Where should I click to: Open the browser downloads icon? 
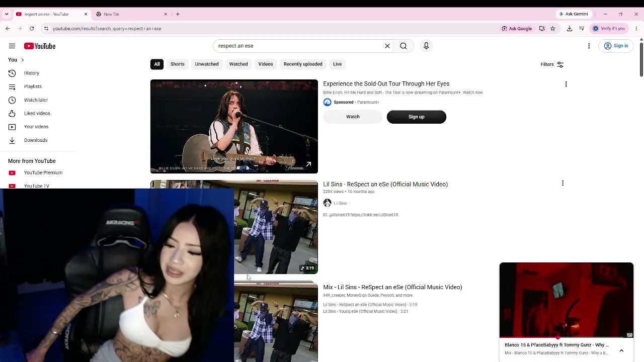tap(570, 29)
